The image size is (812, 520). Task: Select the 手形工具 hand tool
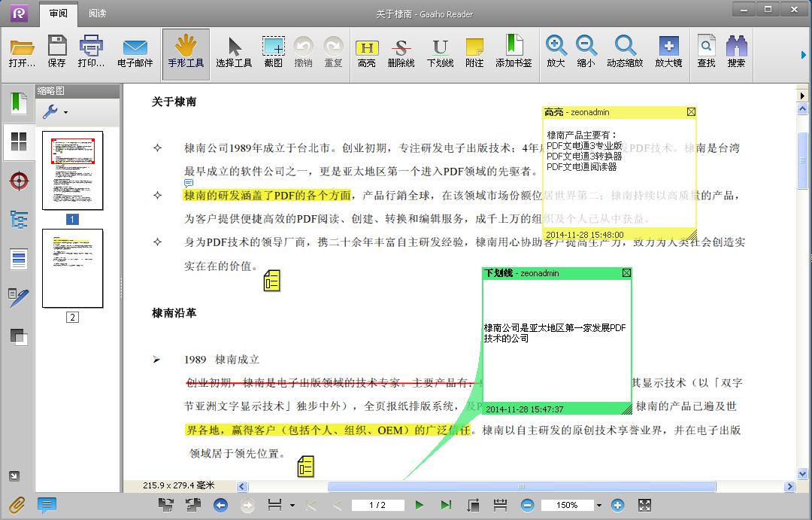[x=186, y=54]
